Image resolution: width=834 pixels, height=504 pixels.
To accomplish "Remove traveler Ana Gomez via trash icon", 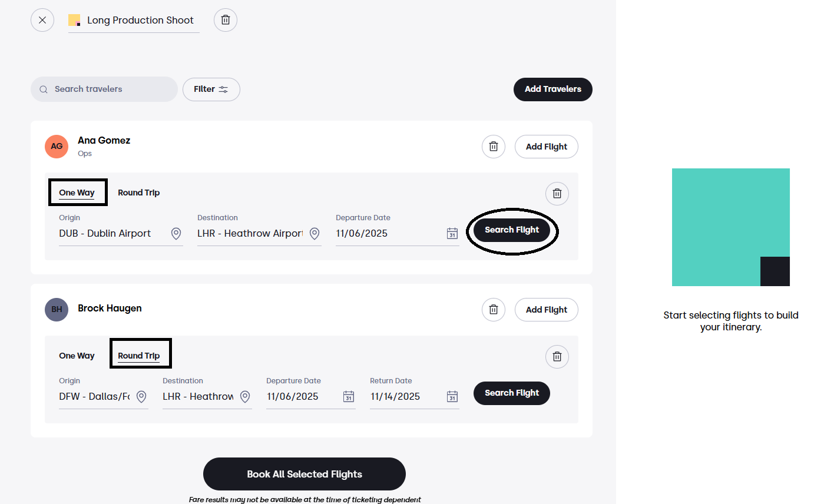I will pyautogui.click(x=494, y=147).
